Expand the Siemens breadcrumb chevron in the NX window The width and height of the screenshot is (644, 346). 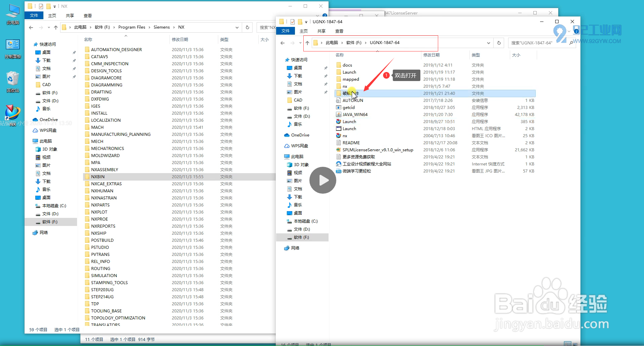point(174,27)
